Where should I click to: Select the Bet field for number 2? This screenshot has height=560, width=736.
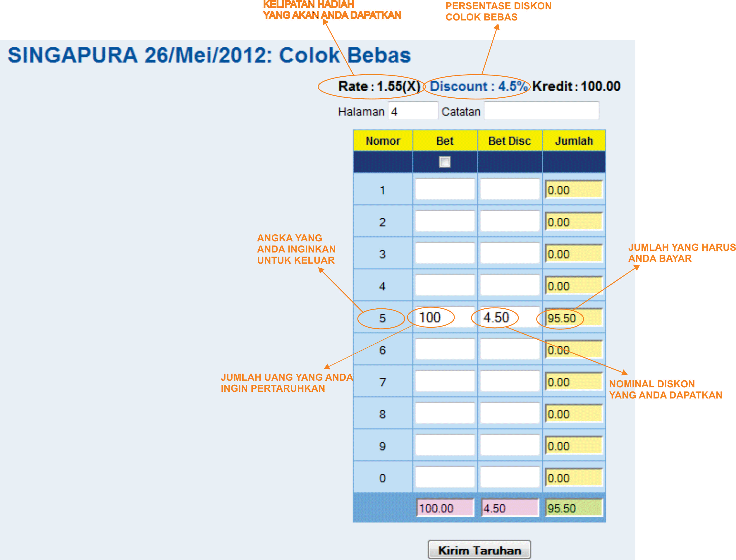point(445,221)
